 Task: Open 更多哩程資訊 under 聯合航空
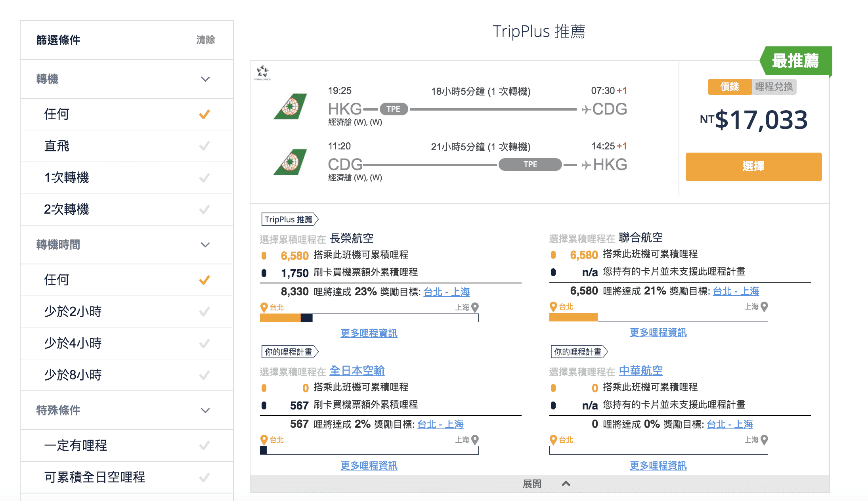coord(658,333)
